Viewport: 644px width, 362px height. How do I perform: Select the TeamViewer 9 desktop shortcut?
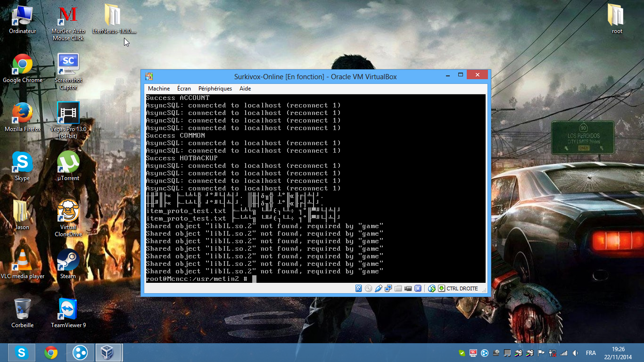point(68,313)
